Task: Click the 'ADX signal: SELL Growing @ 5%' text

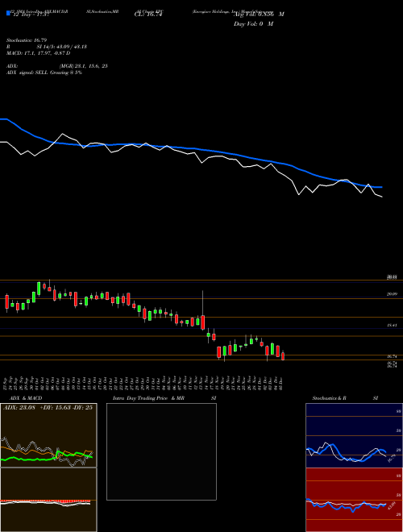Action: (x=44, y=73)
